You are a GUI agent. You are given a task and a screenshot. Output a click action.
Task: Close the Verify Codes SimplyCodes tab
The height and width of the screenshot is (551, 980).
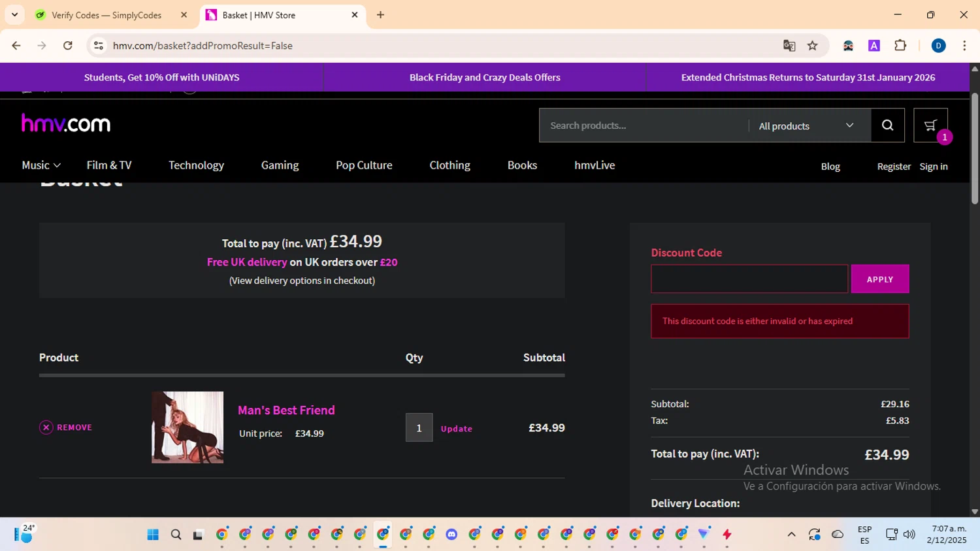184,15
